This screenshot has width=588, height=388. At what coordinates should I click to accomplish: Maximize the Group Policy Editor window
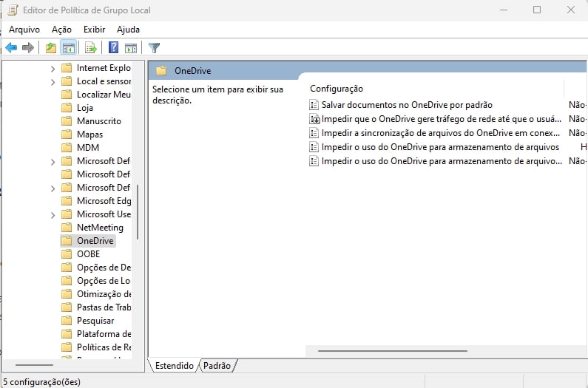click(x=537, y=10)
